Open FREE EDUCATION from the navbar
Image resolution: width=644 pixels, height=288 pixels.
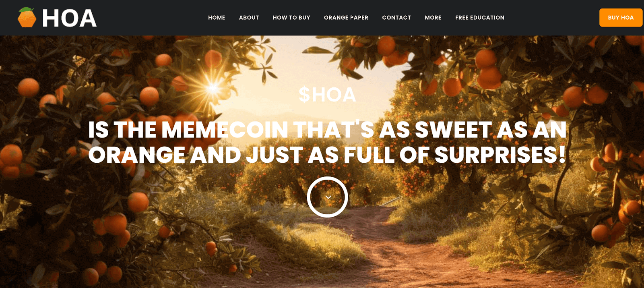[480, 18]
